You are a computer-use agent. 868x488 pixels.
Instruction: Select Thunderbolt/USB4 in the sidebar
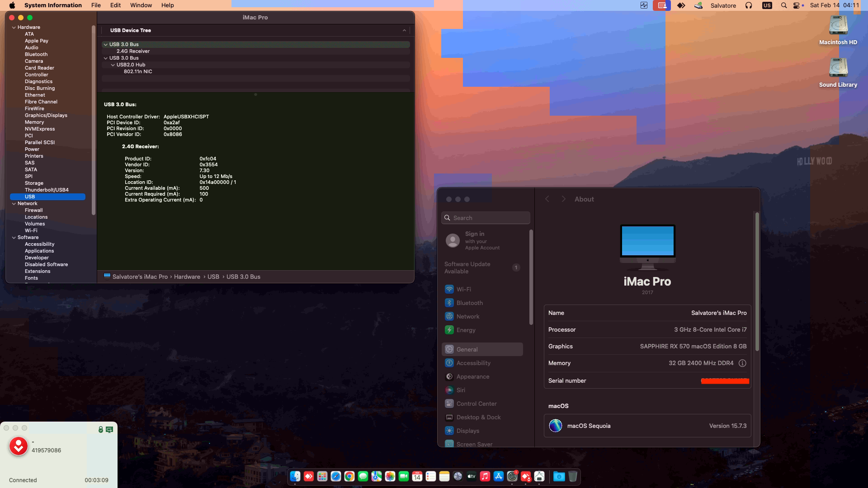pos(47,190)
